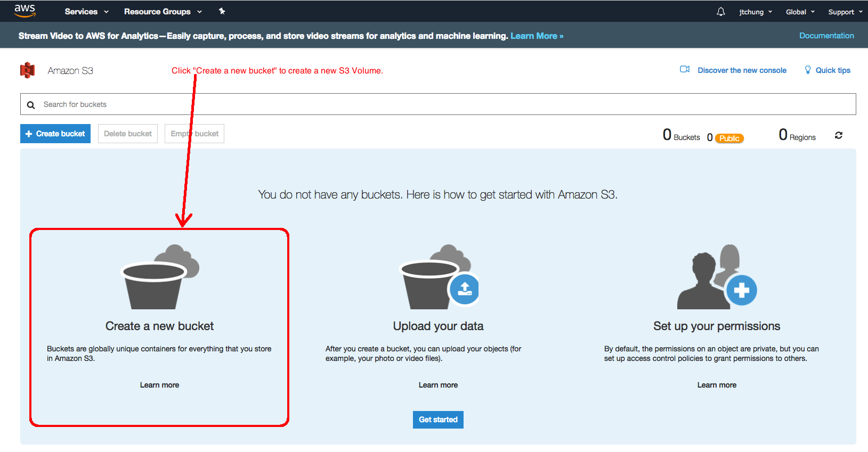Click the video camera icon beside Discover console
The image size is (868, 452).
click(x=685, y=69)
